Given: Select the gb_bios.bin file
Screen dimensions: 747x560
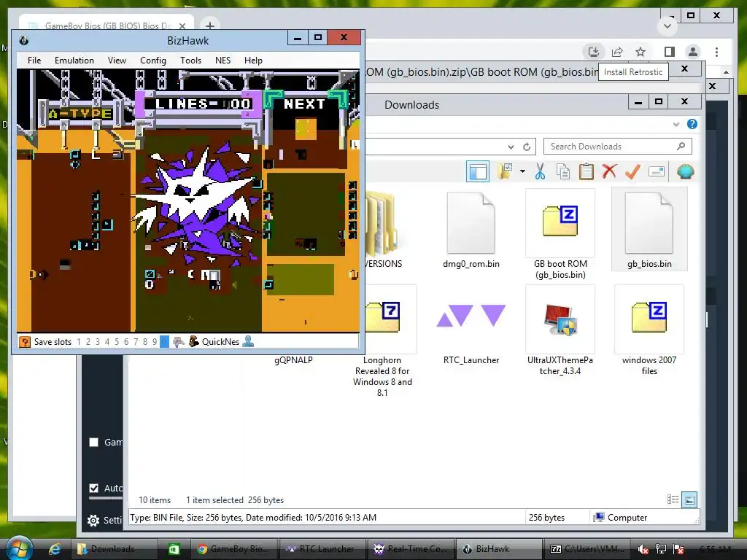Looking at the screenshot, I should 649,230.
